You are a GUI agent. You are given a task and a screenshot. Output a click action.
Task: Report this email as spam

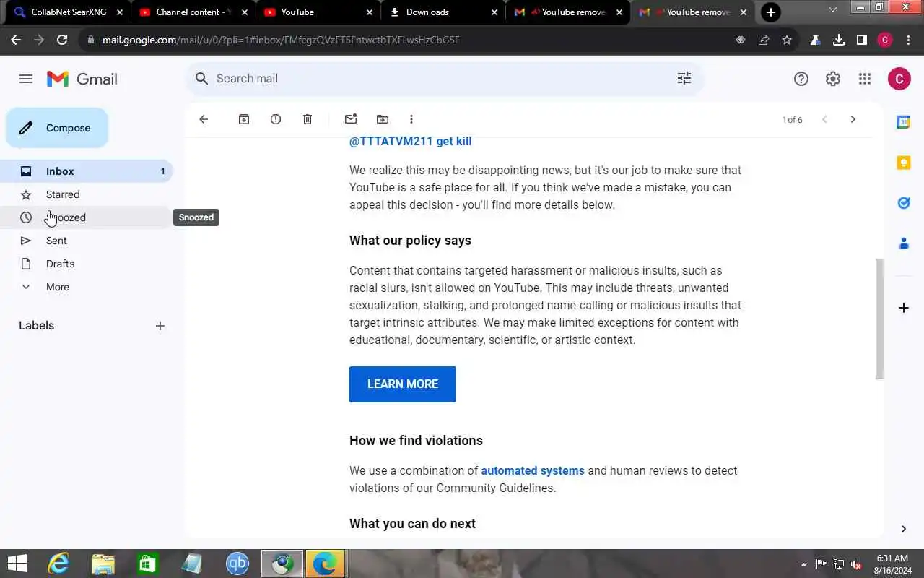coord(276,119)
